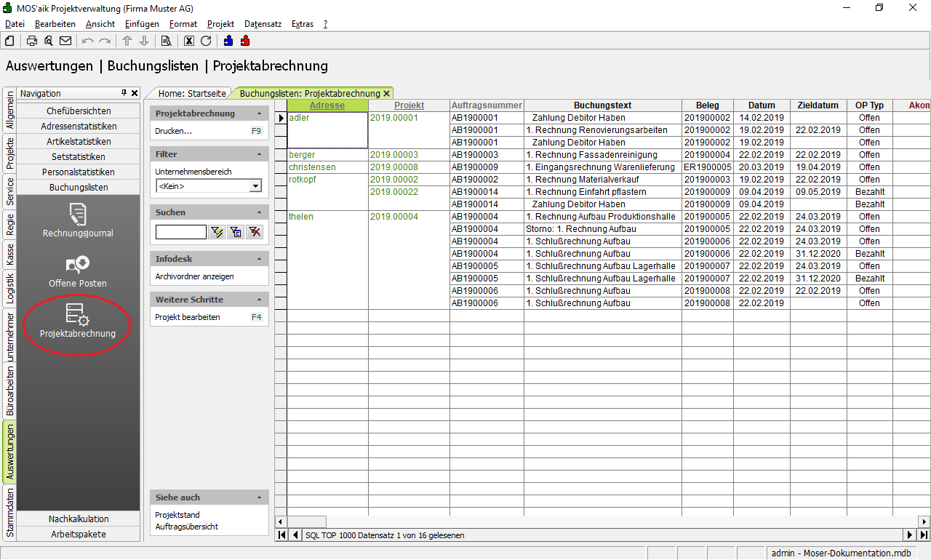Open Offene Posten in the navigation
931x560 pixels.
pyautogui.click(x=78, y=271)
